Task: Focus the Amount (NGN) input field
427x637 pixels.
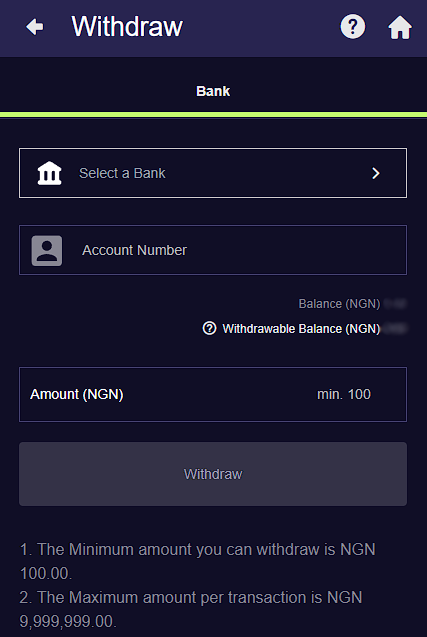Action: [213, 394]
